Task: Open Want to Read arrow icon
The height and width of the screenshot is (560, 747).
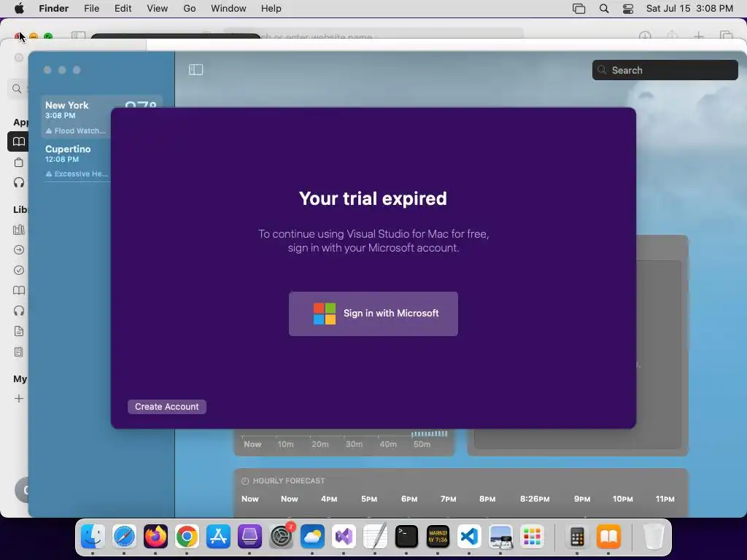Action: click(18, 249)
